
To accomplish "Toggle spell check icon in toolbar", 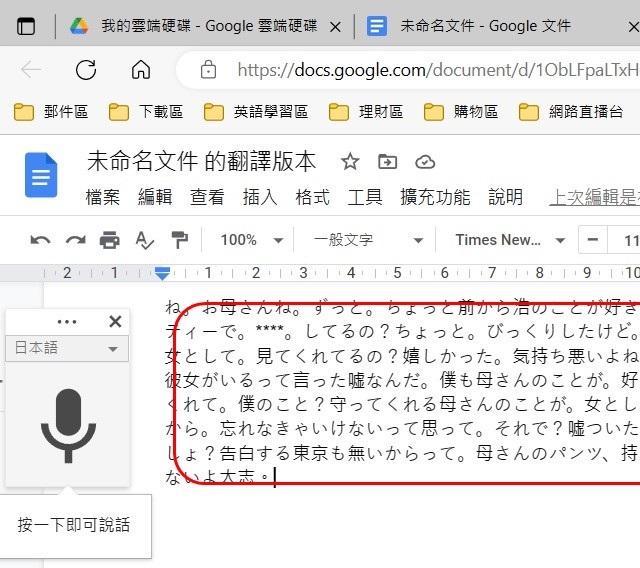I will pos(145,240).
